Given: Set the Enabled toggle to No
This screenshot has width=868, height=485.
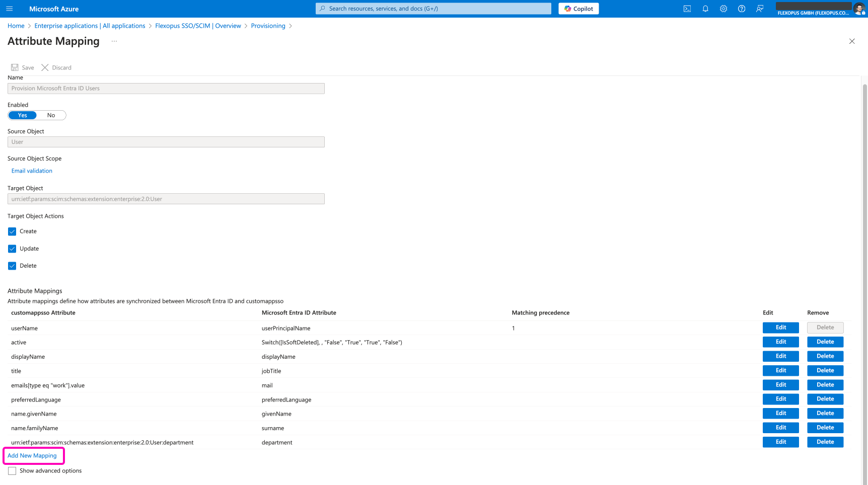Looking at the screenshot, I should click(x=51, y=115).
